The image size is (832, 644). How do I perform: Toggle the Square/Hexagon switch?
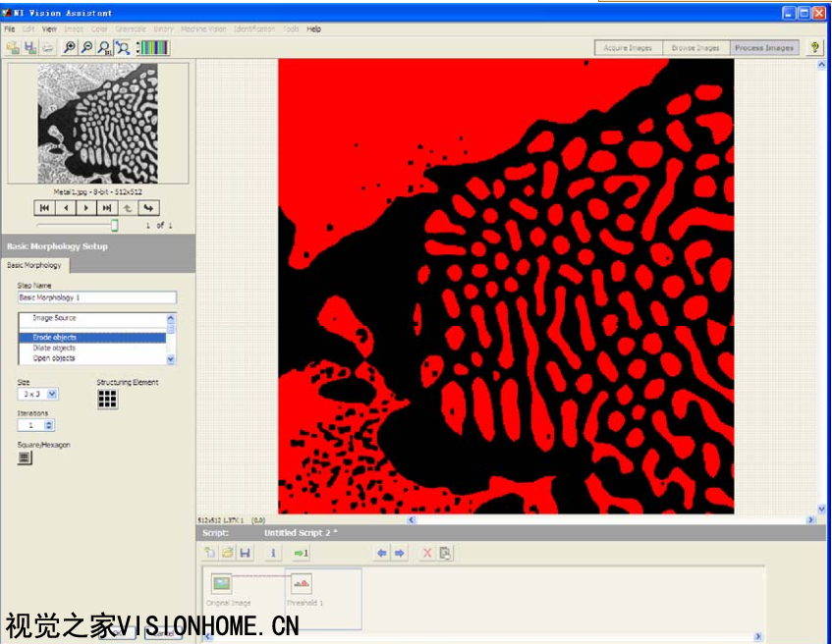coord(25,457)
